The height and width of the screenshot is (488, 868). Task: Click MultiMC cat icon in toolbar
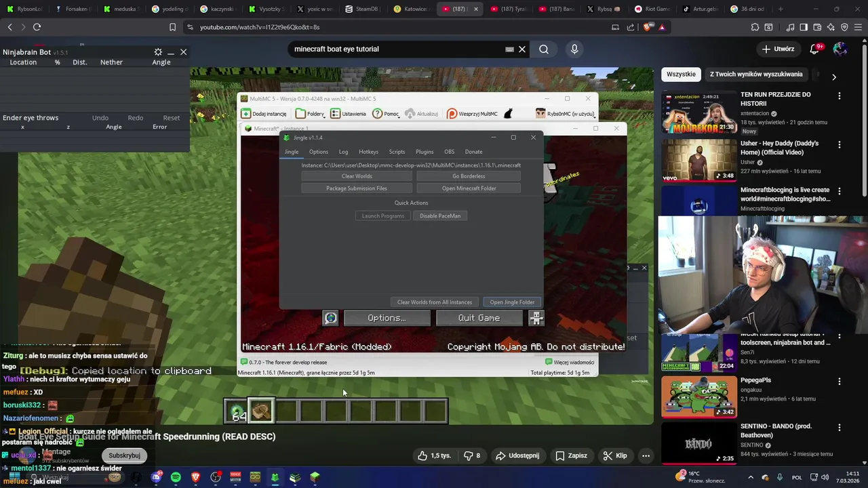point(508,113)
